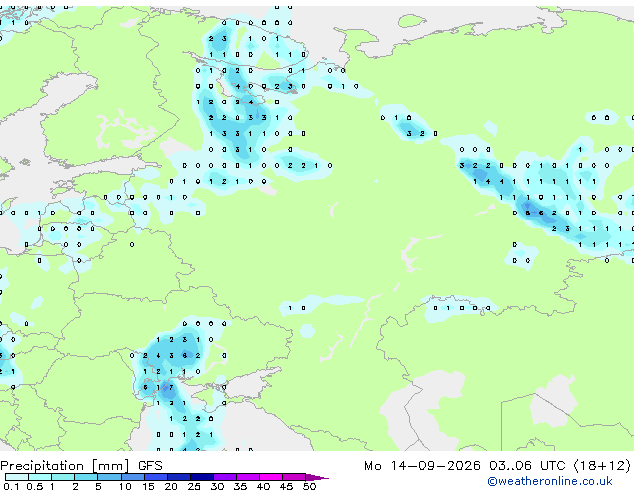The width and height of the screenshot is (634, 490).
Task: Click the grey Kolguyev island shape at the top
Action: tap(412, 20)
